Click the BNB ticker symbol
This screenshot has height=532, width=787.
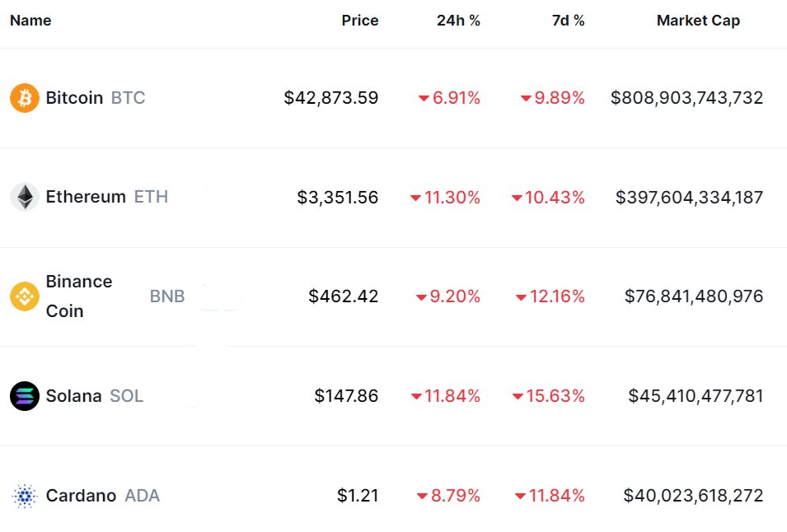[167, 296]
